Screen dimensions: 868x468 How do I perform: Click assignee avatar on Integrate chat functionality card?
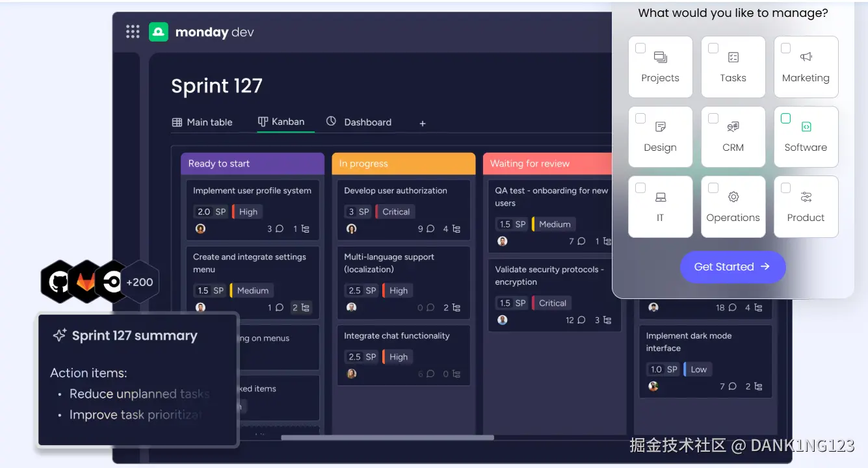coord(352,374)
